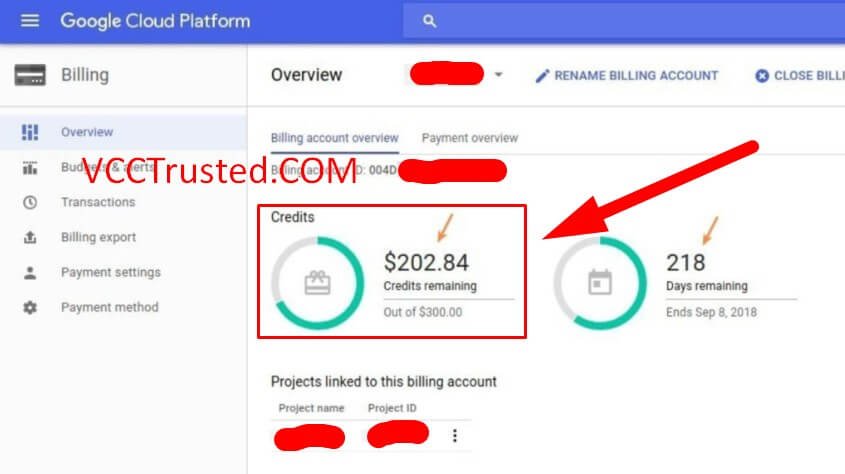Click the Payment method gear icon
Image resolution: width=845 pixels, height=474 pixels.
click(x=30, y=308)
